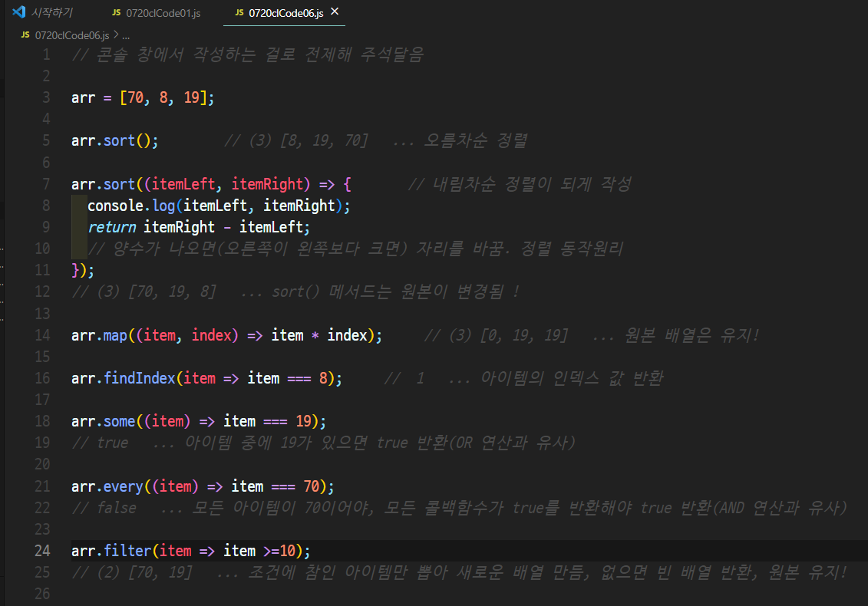Select line number 24 in the gutter
This screenshot has height=606, width=868.
click(x=42, y=551)
